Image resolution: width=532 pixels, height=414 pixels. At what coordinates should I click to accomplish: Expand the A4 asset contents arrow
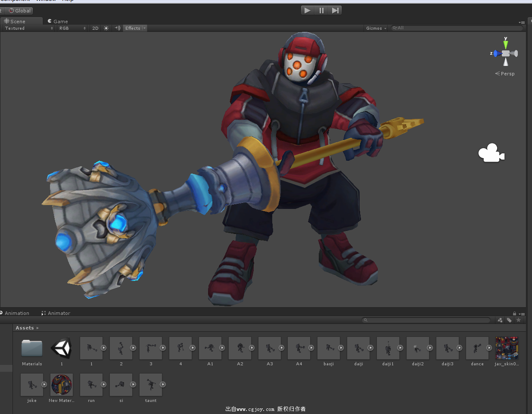311,348
